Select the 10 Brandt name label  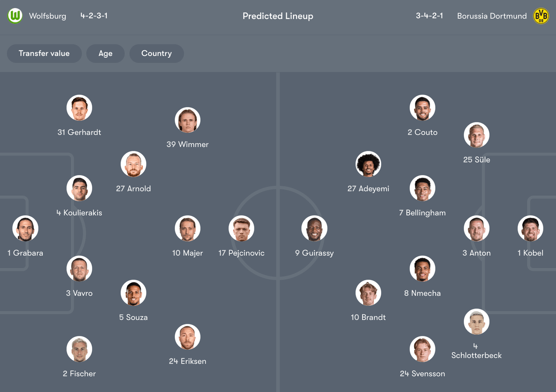tap(368, 317)
